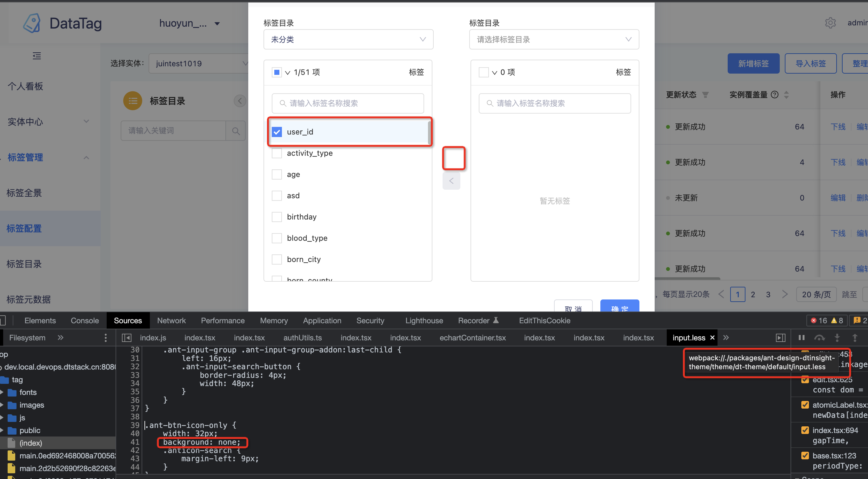This screenshot has width=868, height=479.
Task: Toggle the select-all checkbox above the tag list
Action: (x=277, y=72)
